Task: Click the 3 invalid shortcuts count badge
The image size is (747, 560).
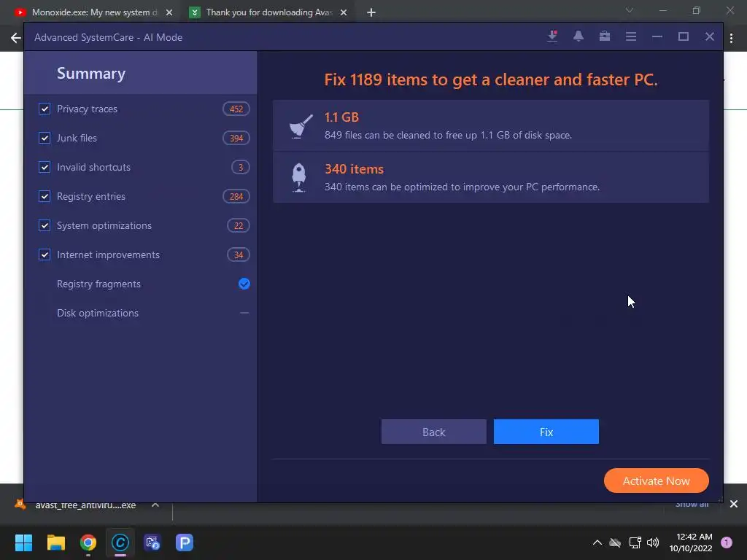Action: pyautogui.click(x=241, y=167)
